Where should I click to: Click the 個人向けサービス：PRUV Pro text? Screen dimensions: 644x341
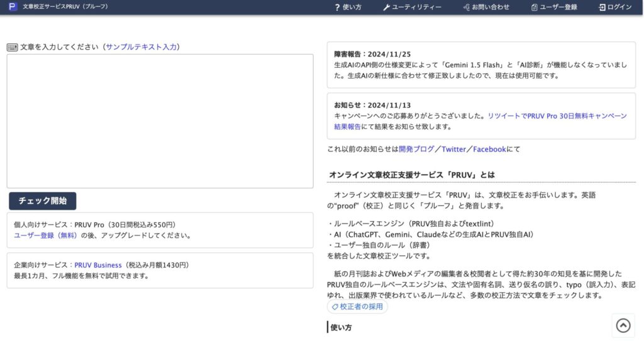click(x=59, y=225)
